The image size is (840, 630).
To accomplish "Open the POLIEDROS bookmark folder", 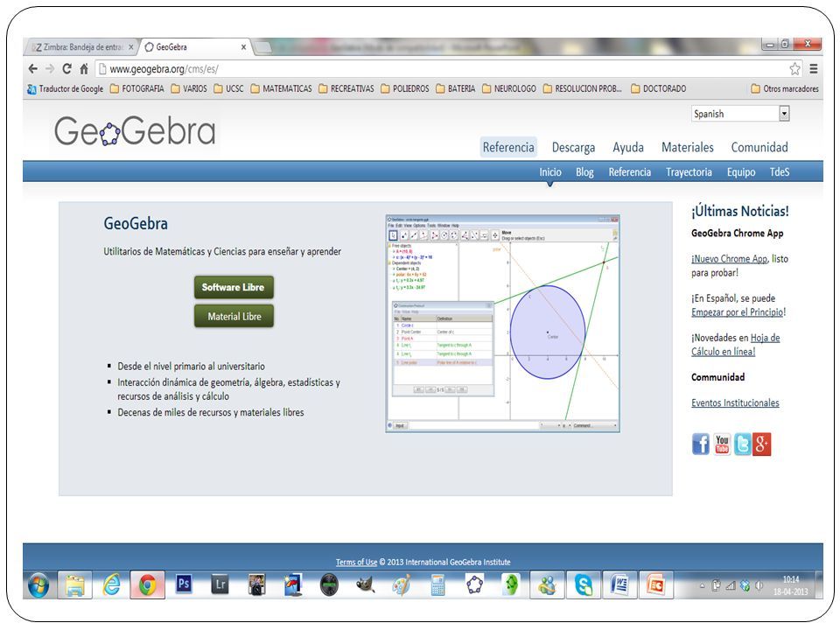I will [405, 88].
